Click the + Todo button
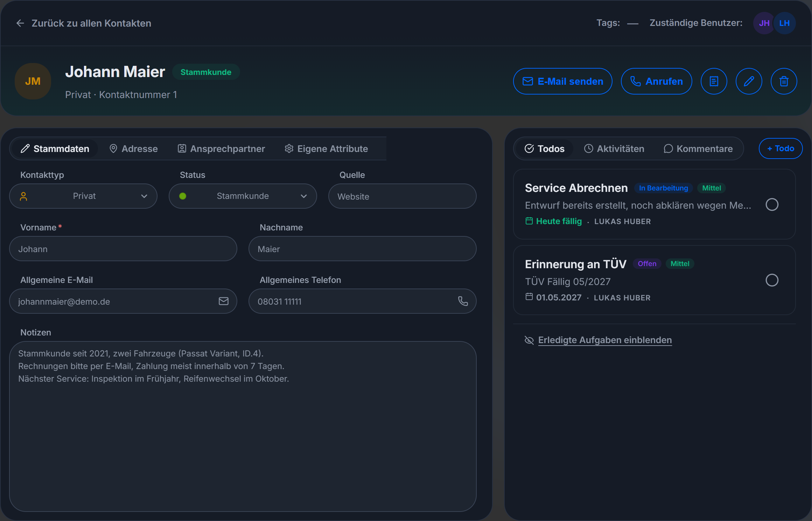The height and width of the screenshot is (521, 812). tap(780, 148)
